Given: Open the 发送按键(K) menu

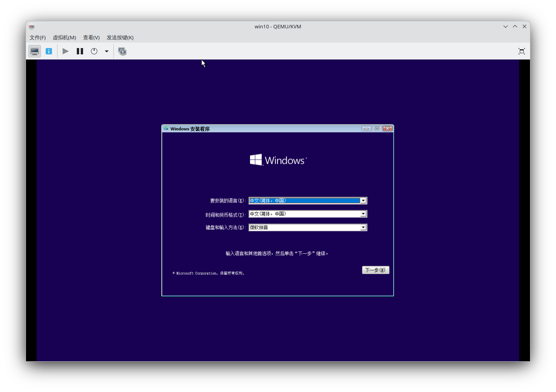Looking at the screenshot, I should (x=120, y=37).
